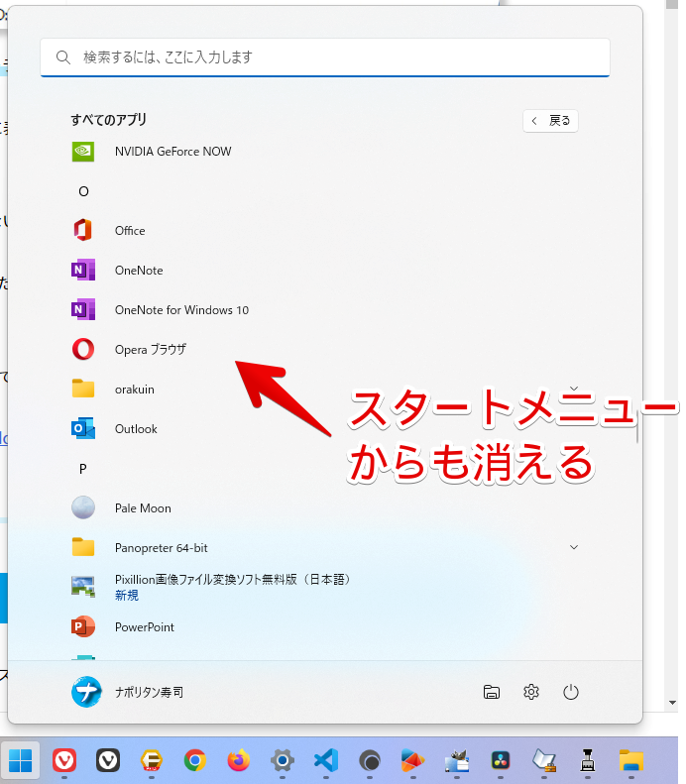Viewport: 686px width, 784px height.
Task: Open the OneNote app
Action: click(x=325, y=271)
